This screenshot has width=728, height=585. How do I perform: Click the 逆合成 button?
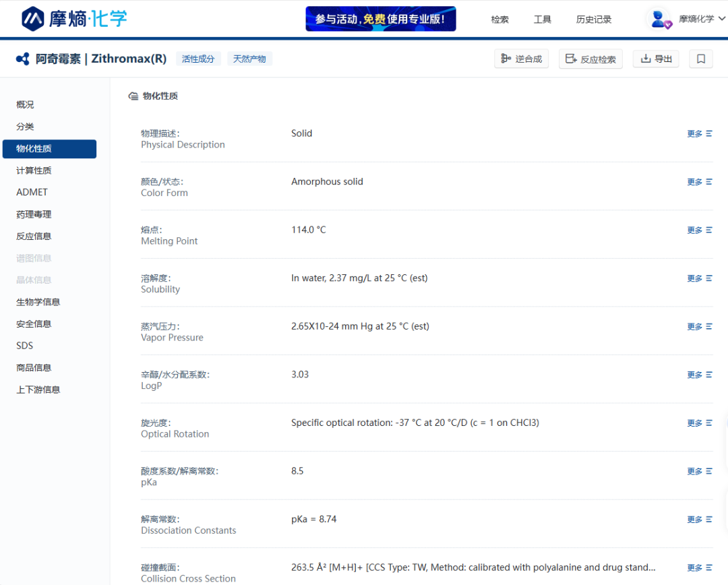pyautogui.click(x=521, y=59)
